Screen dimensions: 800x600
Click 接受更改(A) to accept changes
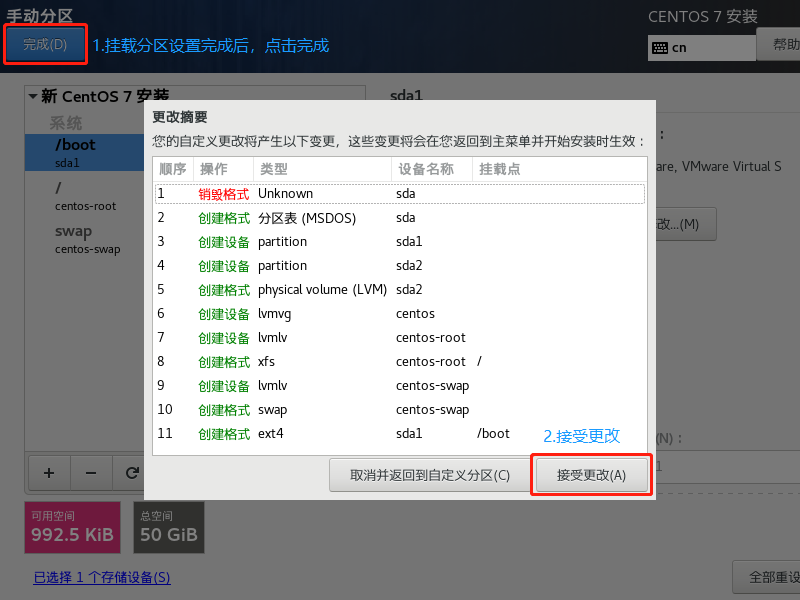point(592,475)
